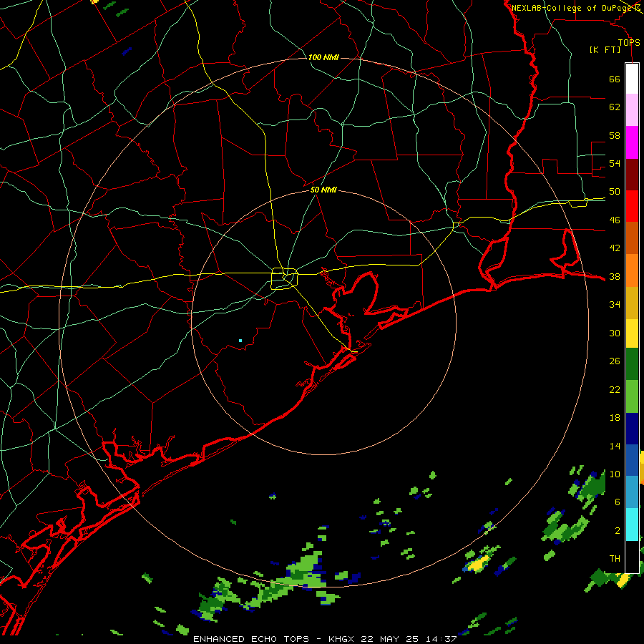Image resolution: width=644 pixels, height=644 pixels.
Task: Click the 54 legend value
Action: pos(615,163)
